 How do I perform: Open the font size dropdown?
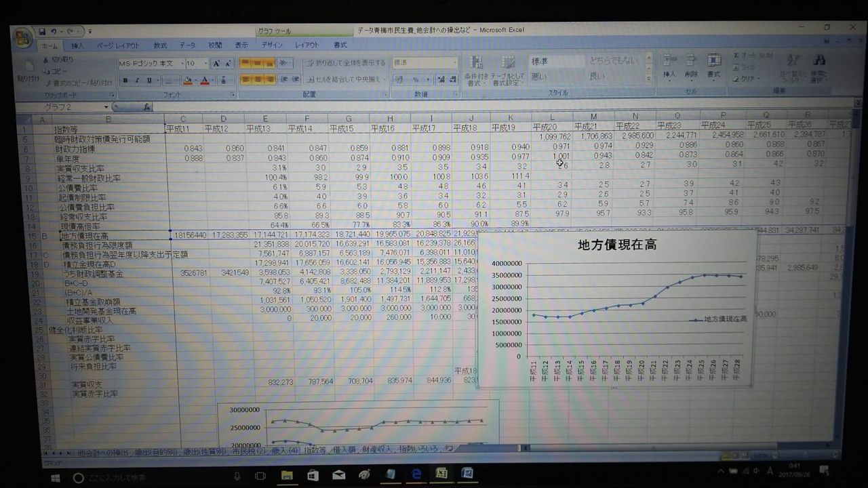click(x=206, y=63)
